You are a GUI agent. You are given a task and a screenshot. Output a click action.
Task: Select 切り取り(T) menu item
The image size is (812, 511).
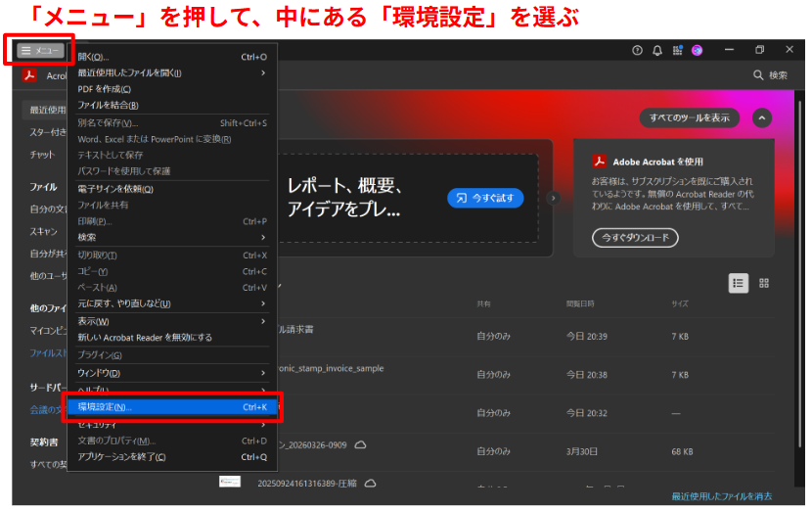172,255
